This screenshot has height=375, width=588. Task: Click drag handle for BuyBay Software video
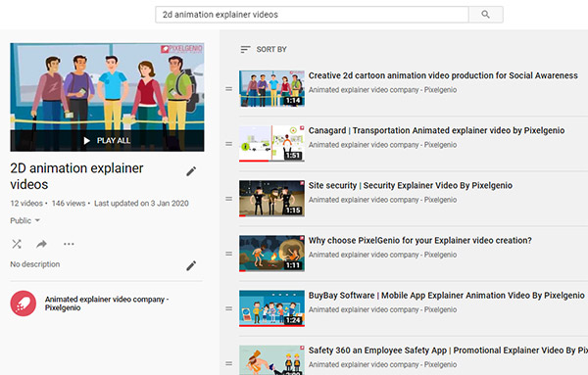pos(228,308)
